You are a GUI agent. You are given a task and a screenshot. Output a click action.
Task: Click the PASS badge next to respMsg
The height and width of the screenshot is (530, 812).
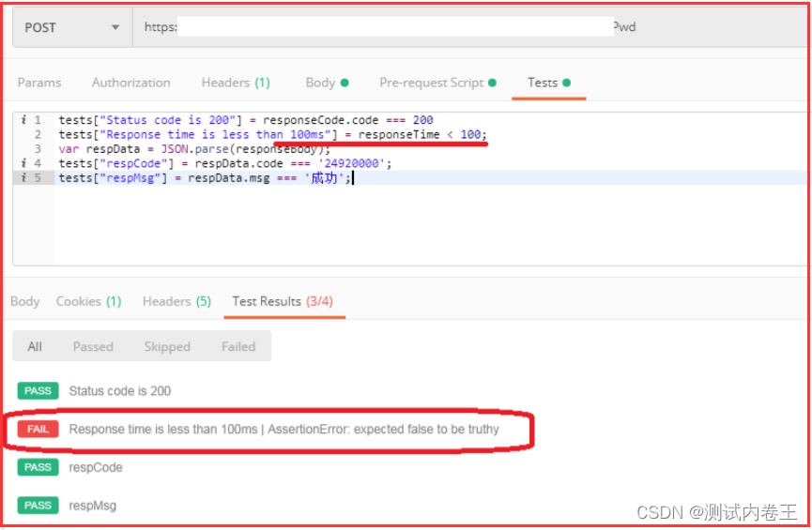(38, 506)
